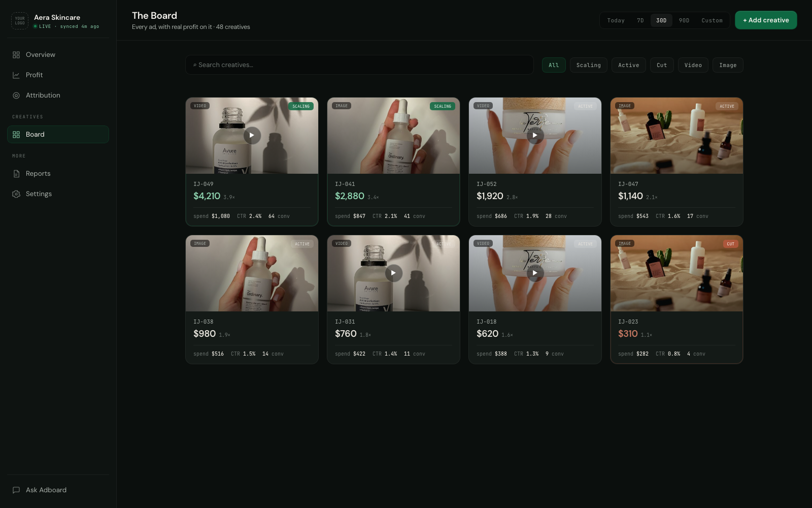This screenshot has width=812, height=508.
Task: Click the IJ-052 creative ID label
Action: tap(487, 184)
